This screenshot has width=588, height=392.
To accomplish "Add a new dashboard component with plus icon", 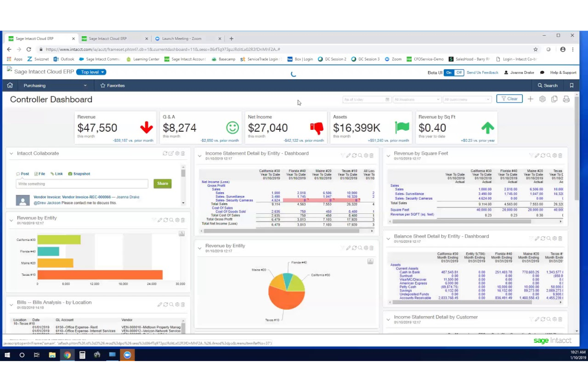I will pos(530,99).
